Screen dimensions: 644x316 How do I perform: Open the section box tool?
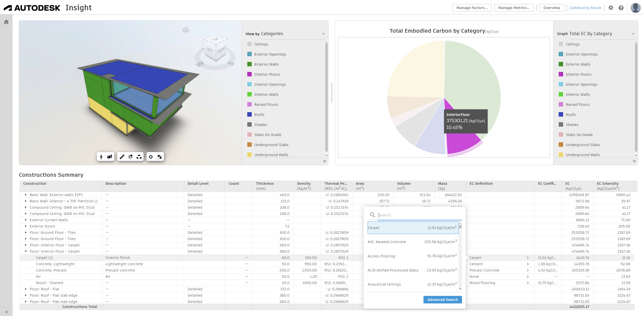click(130, 156)
